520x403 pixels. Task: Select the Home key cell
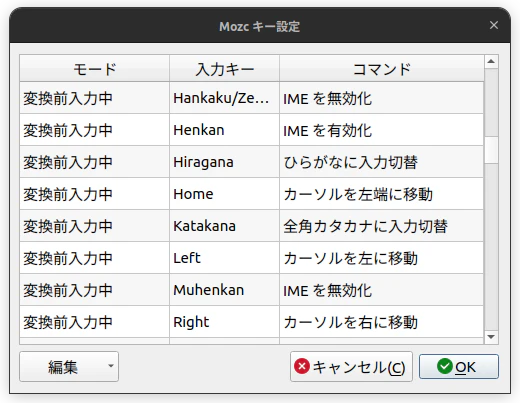coord(224,194)
